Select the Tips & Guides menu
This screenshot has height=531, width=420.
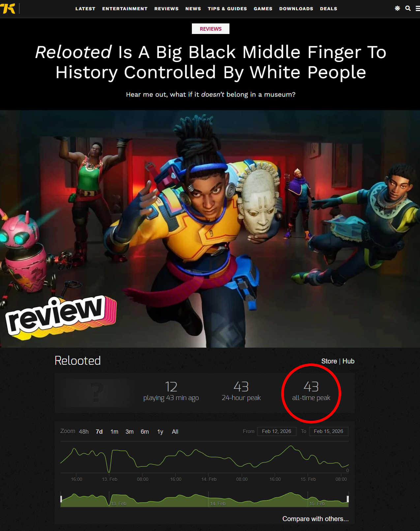click(x=227, y=9)
